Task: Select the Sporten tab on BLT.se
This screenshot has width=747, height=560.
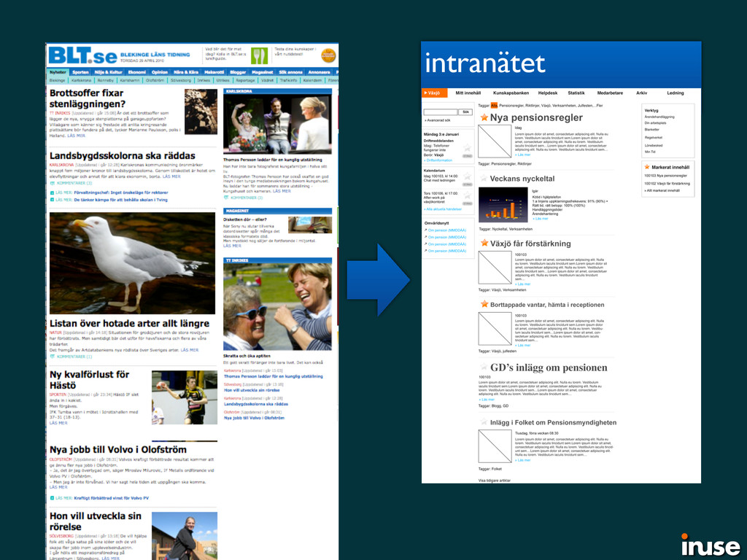Action: tap(80, 72)
